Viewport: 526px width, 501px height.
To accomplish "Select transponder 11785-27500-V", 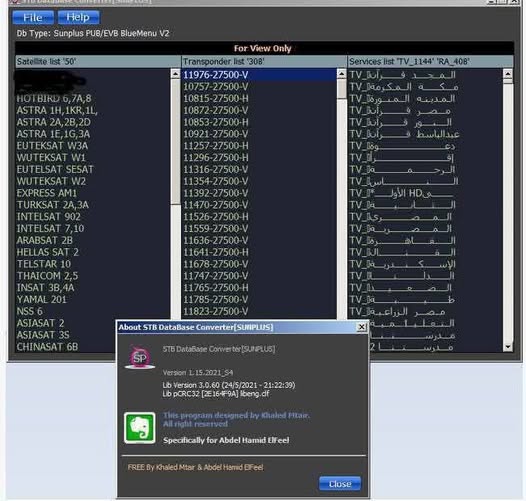I will pyautogui.click(x=259, y=299).
